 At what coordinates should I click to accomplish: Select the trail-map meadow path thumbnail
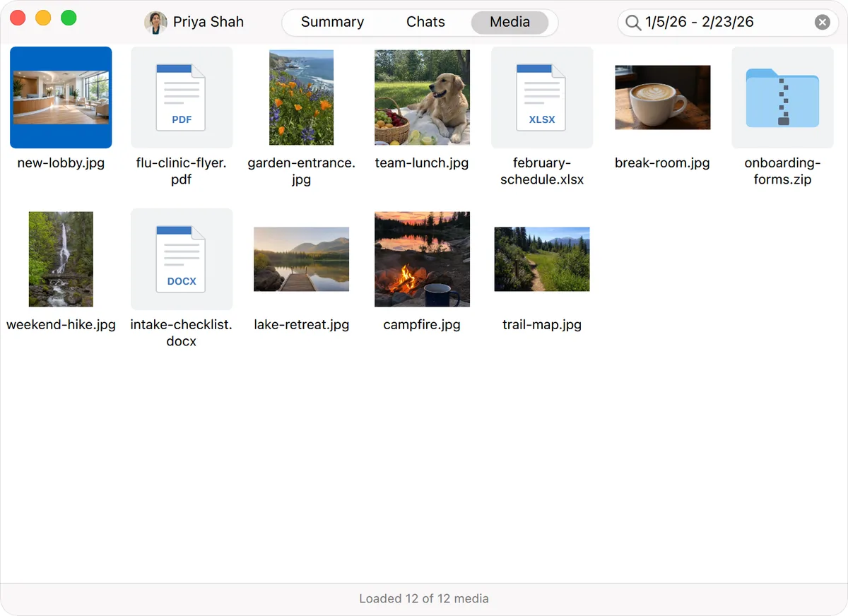tap(542, 259)
